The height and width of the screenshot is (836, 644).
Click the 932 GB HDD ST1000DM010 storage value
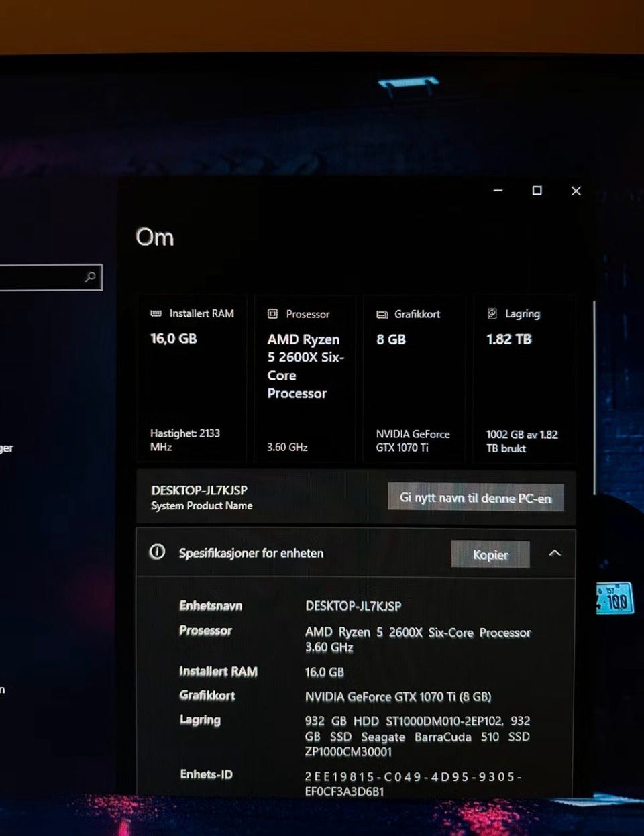417,736
